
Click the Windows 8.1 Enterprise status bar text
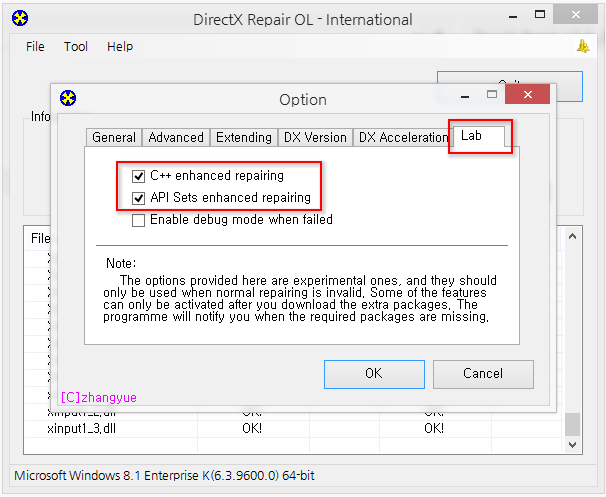click(x=164, y=476)
